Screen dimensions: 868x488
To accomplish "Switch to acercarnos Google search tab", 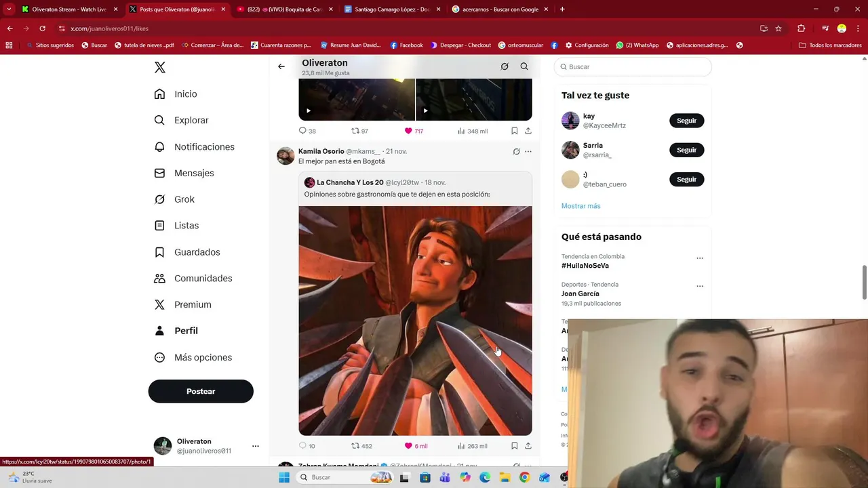I will (x=500, y=9).
